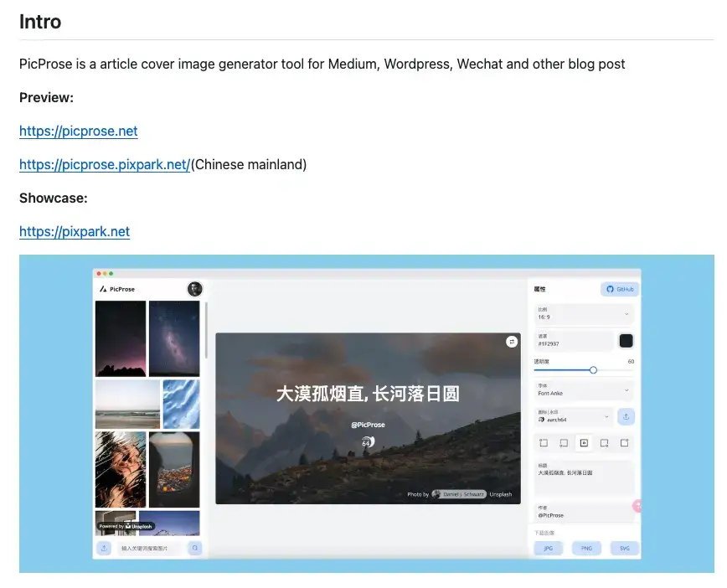Viewport: 727px width, 588px height.
Task: Click the swap icon on cover preview
Action: pos(512,342)
